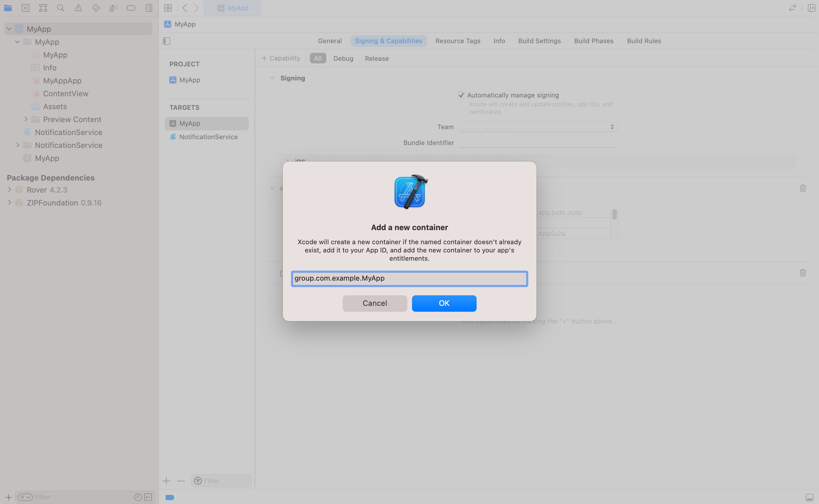Open the Breakpoint navigator icon

[x=131, y=8]
